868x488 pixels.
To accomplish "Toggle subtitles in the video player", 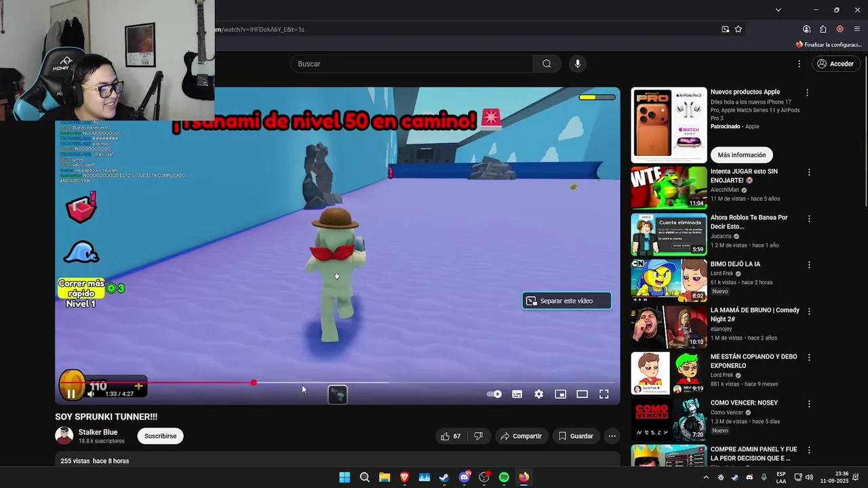I will (517, 394).
